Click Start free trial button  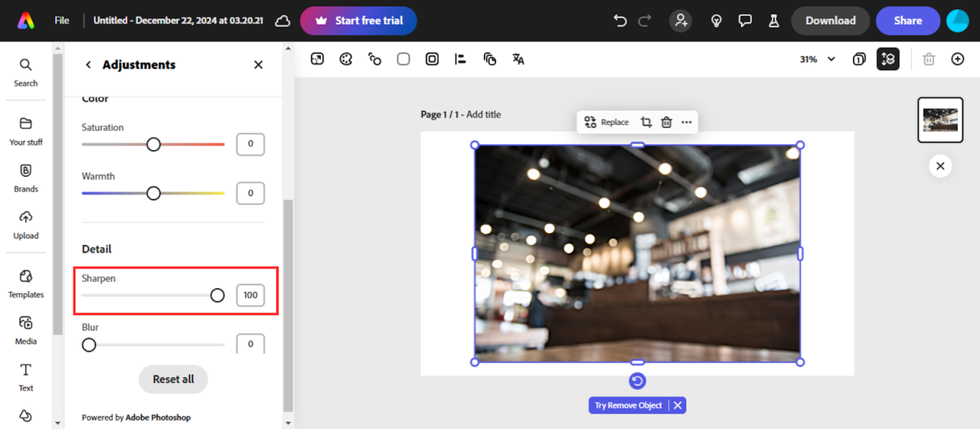(358, 21)
